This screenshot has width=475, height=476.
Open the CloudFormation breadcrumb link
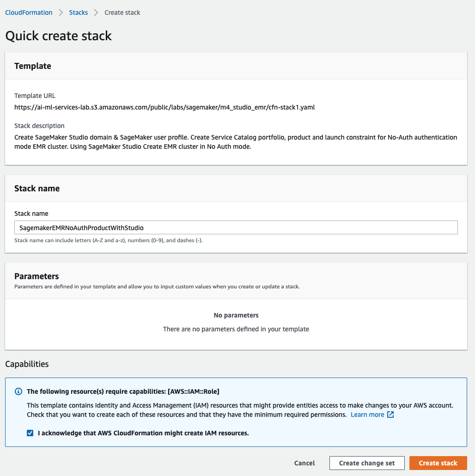pos(29,12)
